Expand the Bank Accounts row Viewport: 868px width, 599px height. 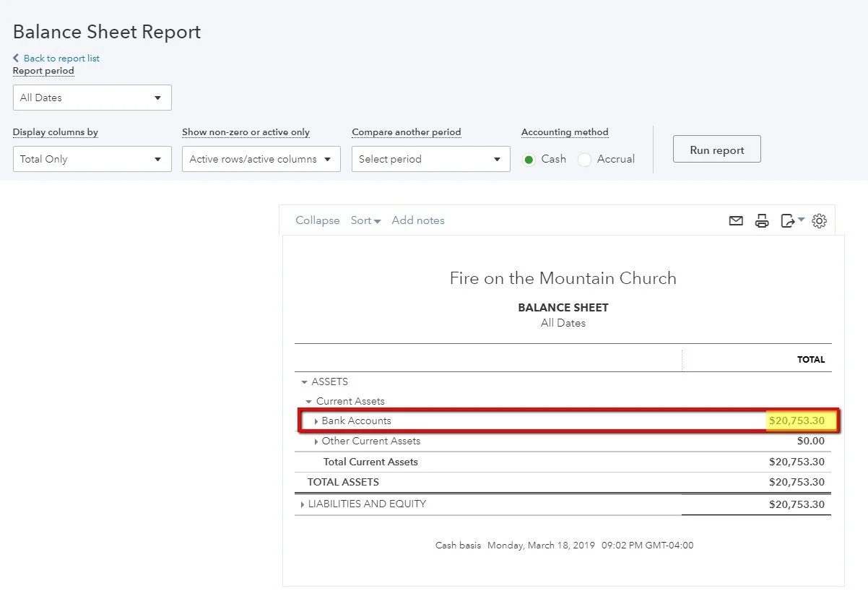316,421
